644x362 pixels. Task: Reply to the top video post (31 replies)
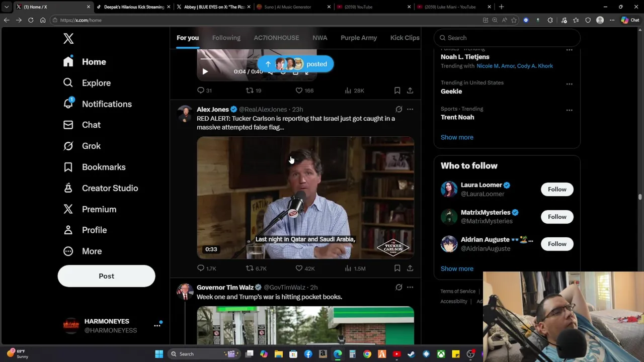point(204,90)
